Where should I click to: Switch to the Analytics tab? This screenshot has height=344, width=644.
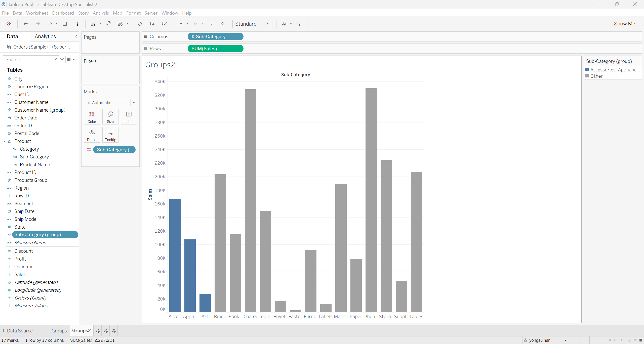point(45,36)
